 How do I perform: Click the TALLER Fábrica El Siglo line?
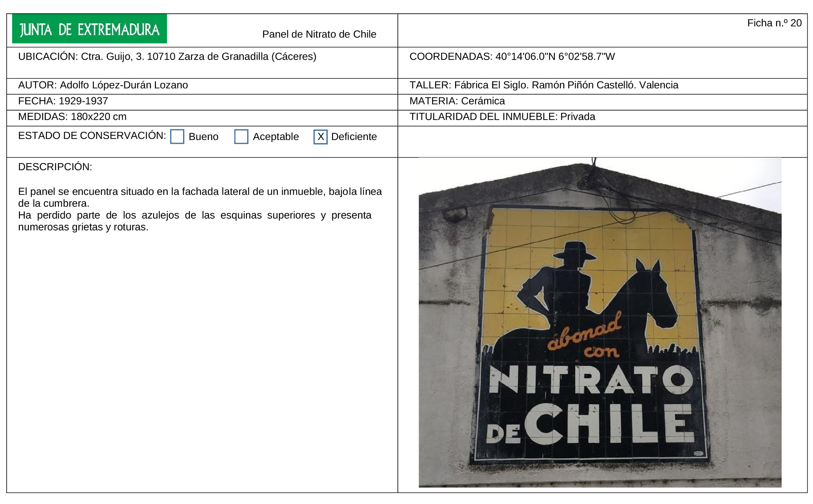point(544,85)
